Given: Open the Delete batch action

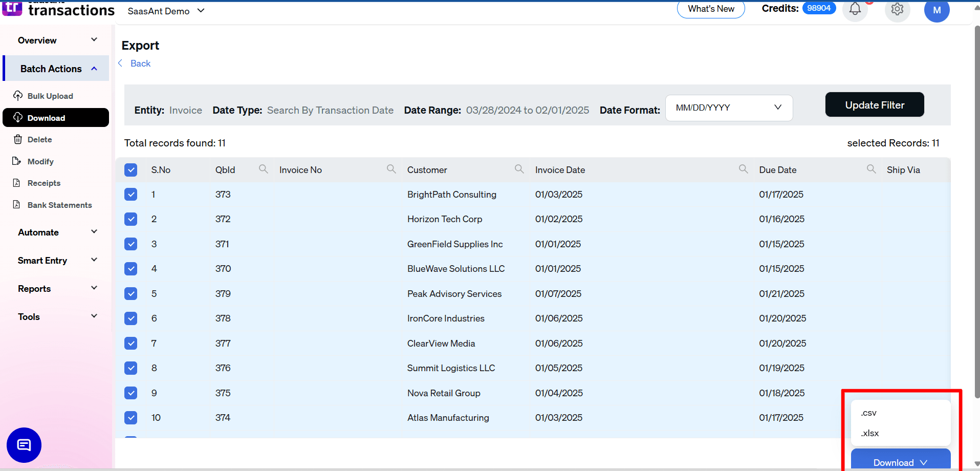Looking at the screenshot, I should pos(39,139).
